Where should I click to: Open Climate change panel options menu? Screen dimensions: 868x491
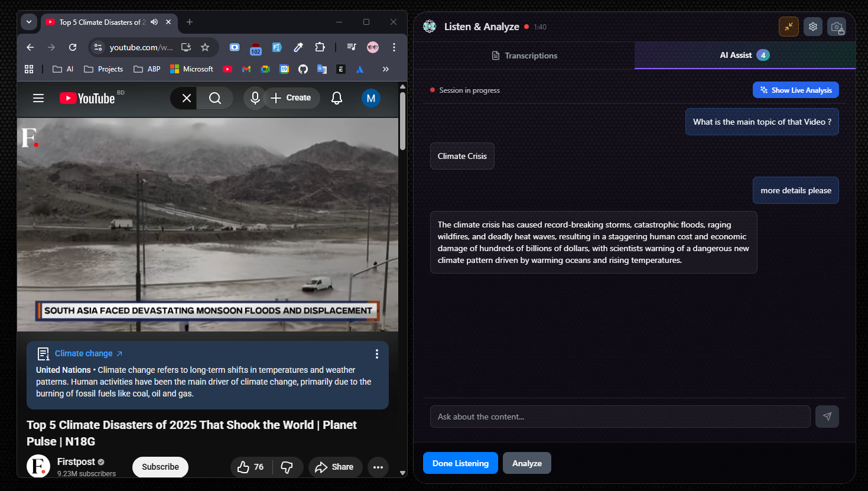coord(376,354)
